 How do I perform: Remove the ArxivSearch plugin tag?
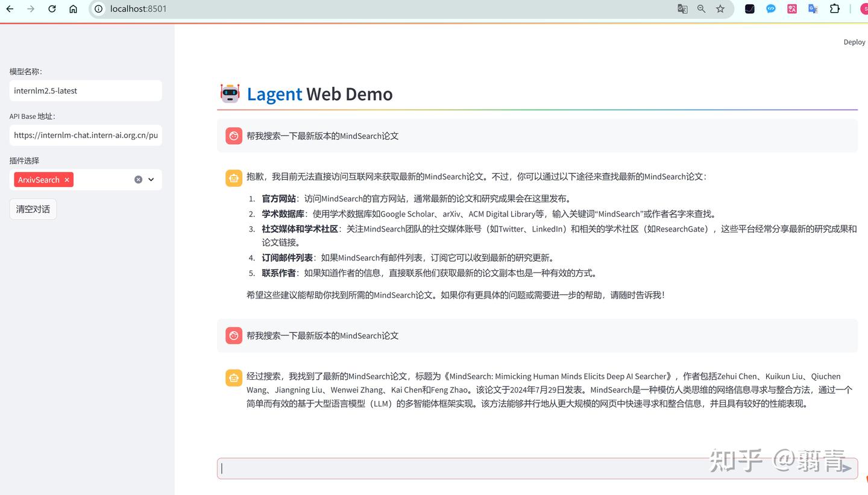pos(67,179)
